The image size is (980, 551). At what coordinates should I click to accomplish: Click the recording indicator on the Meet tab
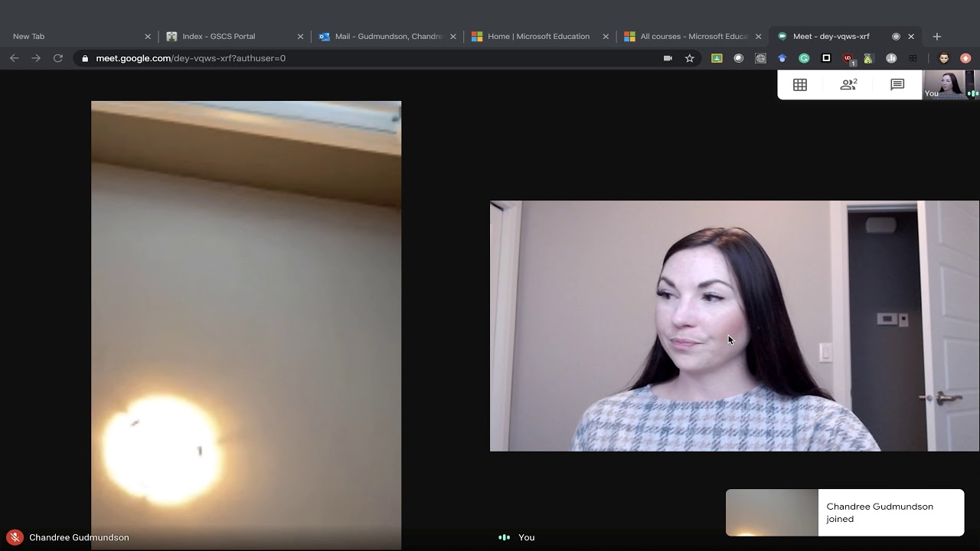(896, 36)
